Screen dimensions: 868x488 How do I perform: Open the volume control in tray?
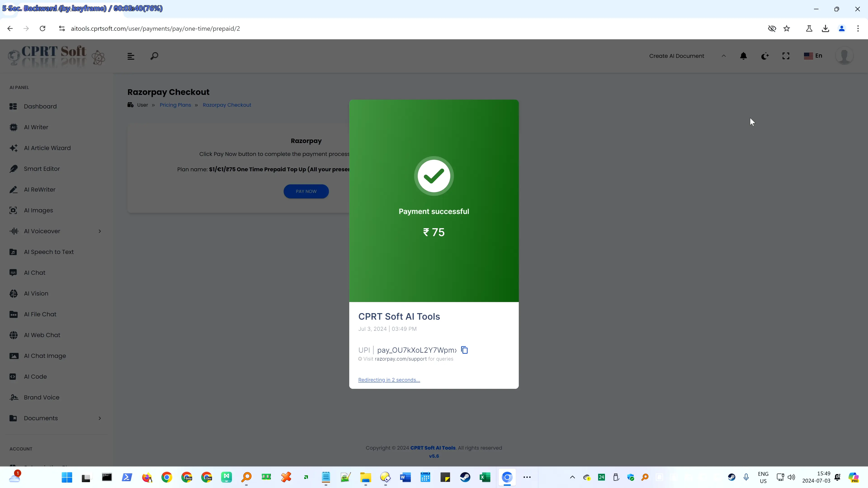[791, 477]
